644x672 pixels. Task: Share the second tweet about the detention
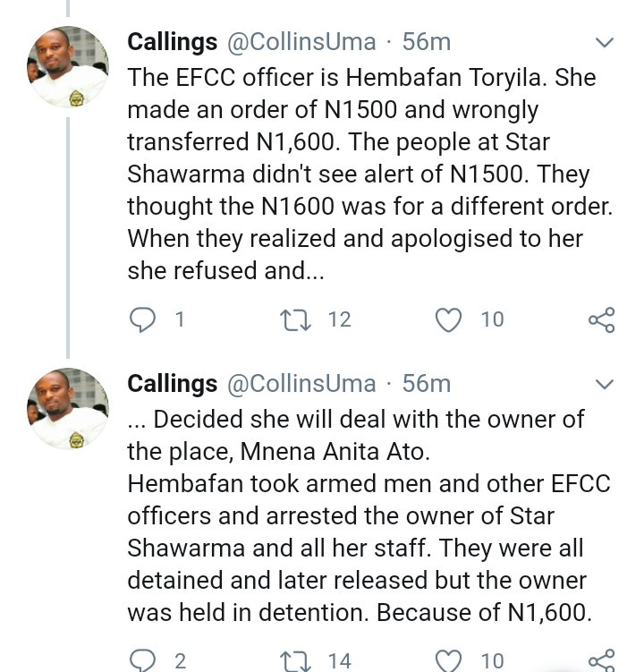click(x=601, y=661)
